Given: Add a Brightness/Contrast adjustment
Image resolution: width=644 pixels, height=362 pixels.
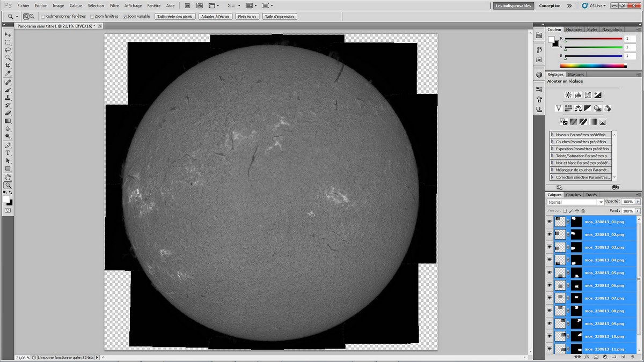Looking at the screenshot, I should (568, 95).
